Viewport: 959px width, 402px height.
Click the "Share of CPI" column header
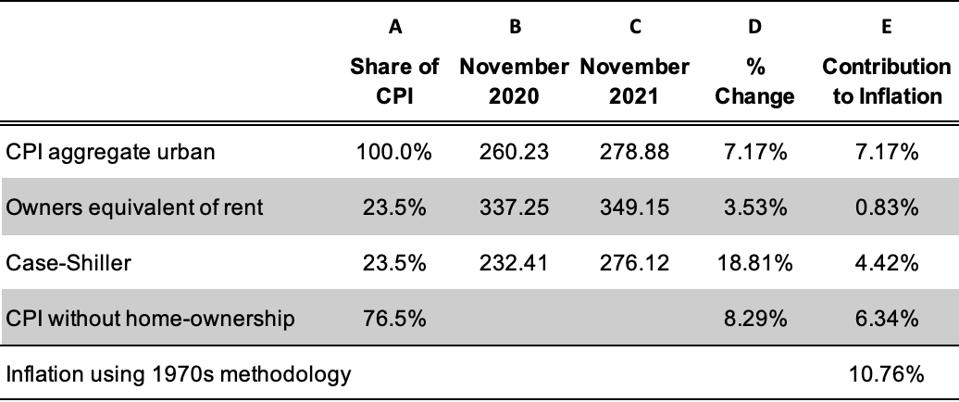click(x=395, y=82)
